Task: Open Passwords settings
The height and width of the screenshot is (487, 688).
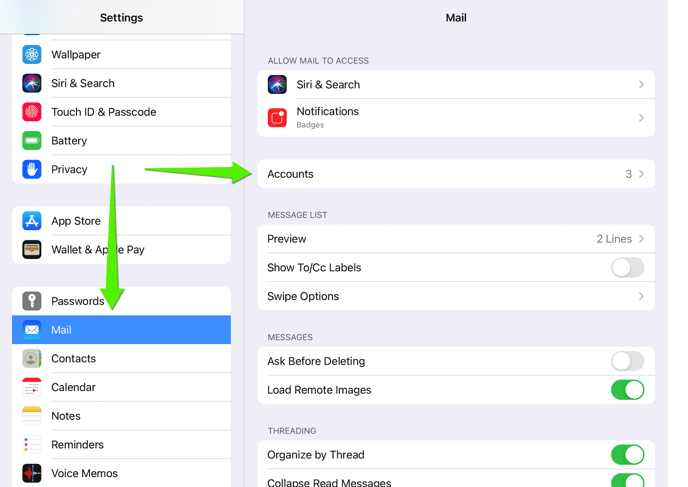Action: point(122,301)
